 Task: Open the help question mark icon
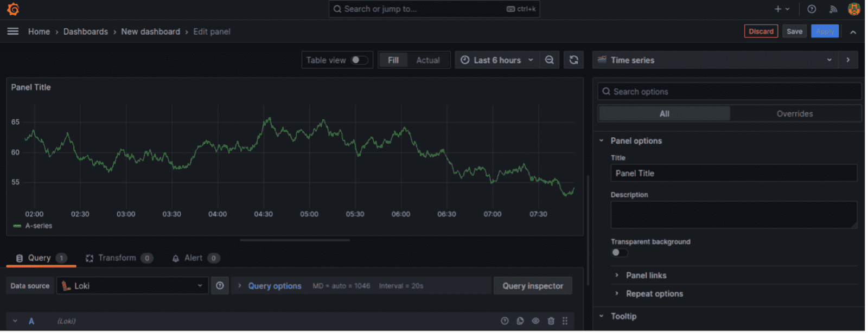pos(812,9)
